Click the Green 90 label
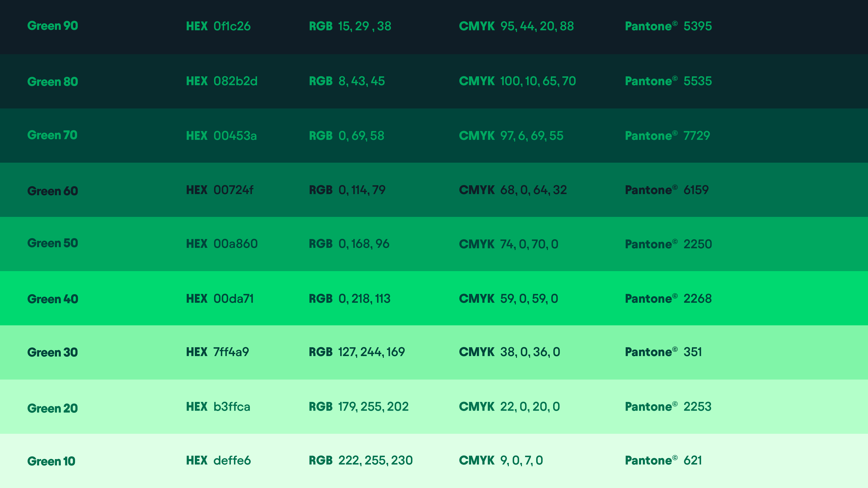Viewport: 868px width, 488px height. [53, 26]
